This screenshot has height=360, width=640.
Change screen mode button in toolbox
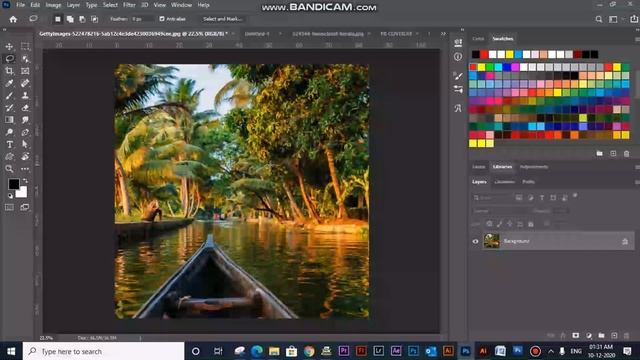point(25,207)
